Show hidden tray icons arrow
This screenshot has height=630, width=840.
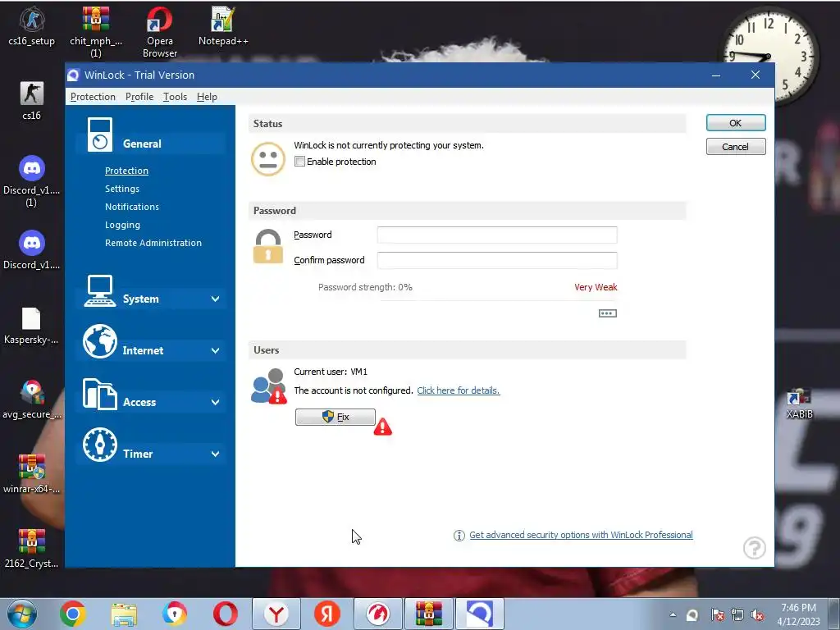(x=673, y=615)
